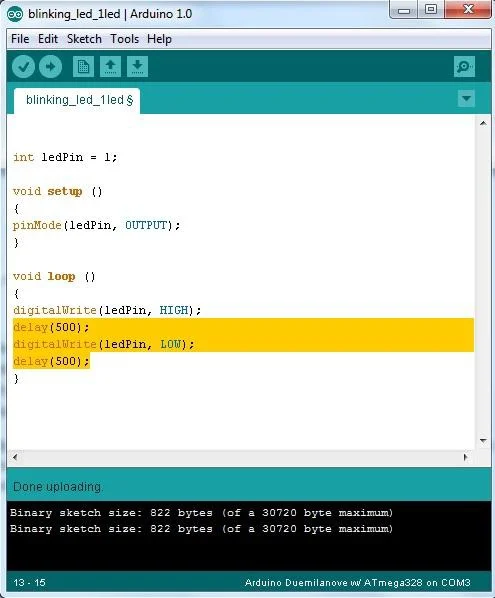495x598 pixels.
Task: Open the Serial Monitor magnifier icon
Action: 464,67
